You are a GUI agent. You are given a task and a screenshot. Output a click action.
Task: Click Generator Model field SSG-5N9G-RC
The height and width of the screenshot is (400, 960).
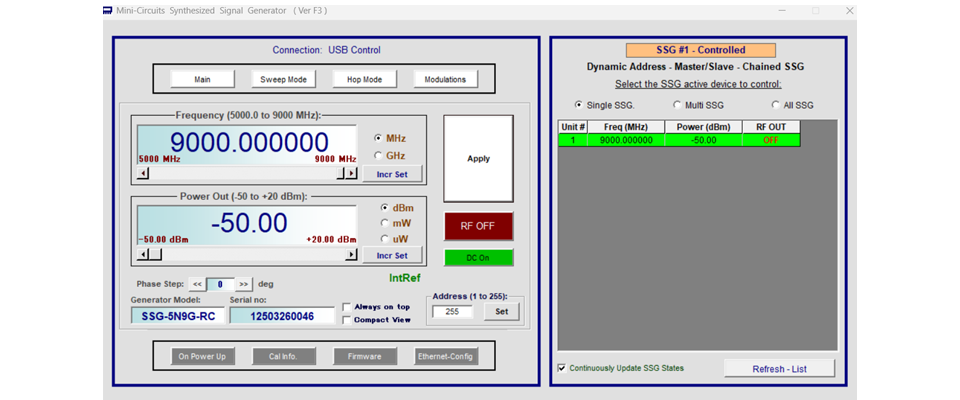pos(178,316)
